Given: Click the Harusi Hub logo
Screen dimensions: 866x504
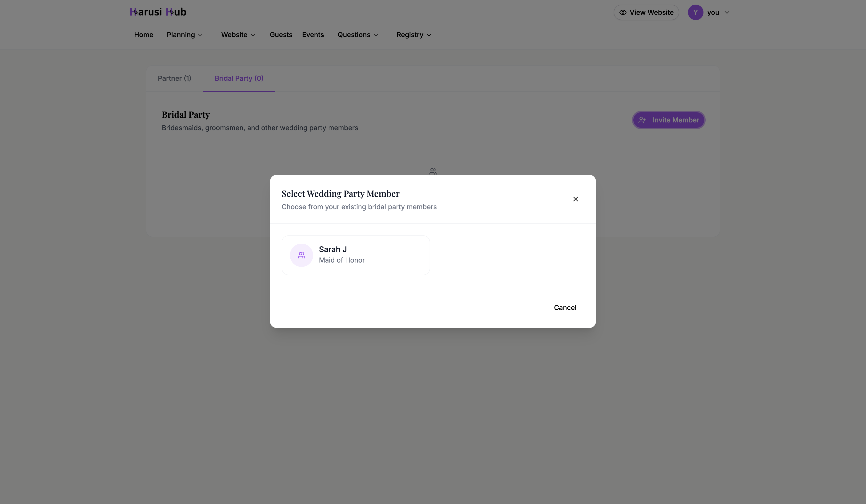Looking at the screenshot, I should (158, 12).
